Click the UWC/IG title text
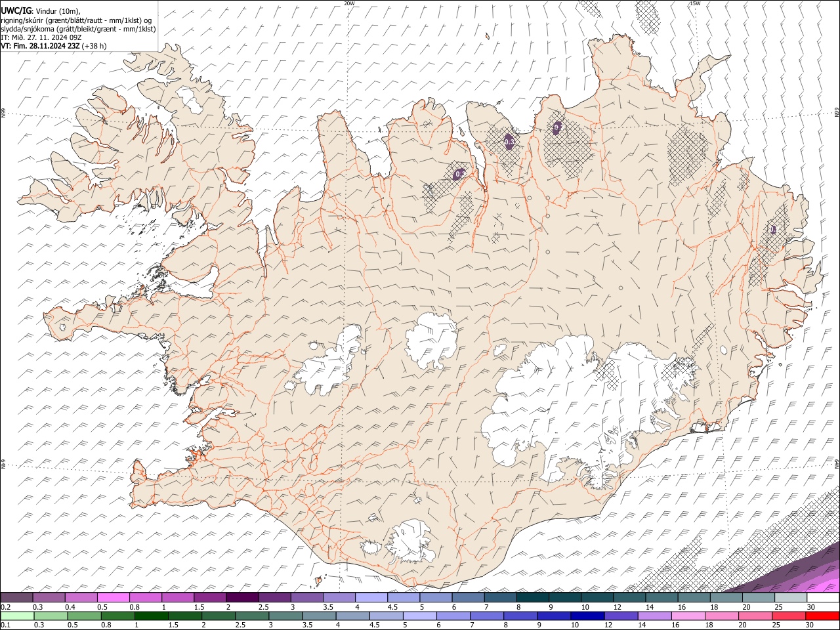 pyautogui.click(x=16, y=10)
